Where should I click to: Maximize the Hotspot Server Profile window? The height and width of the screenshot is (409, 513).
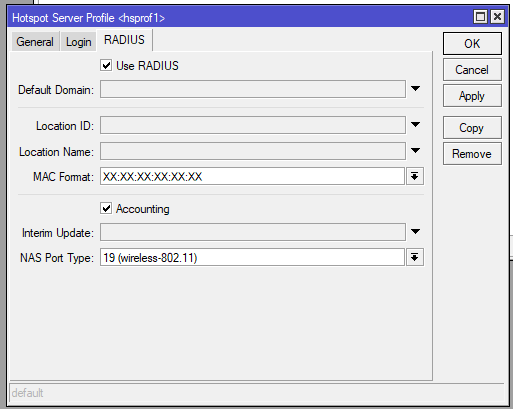pos(480,16)
